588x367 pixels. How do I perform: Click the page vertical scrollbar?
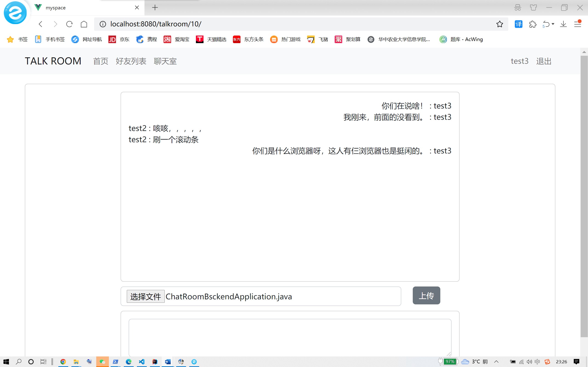tap(584, 194)
